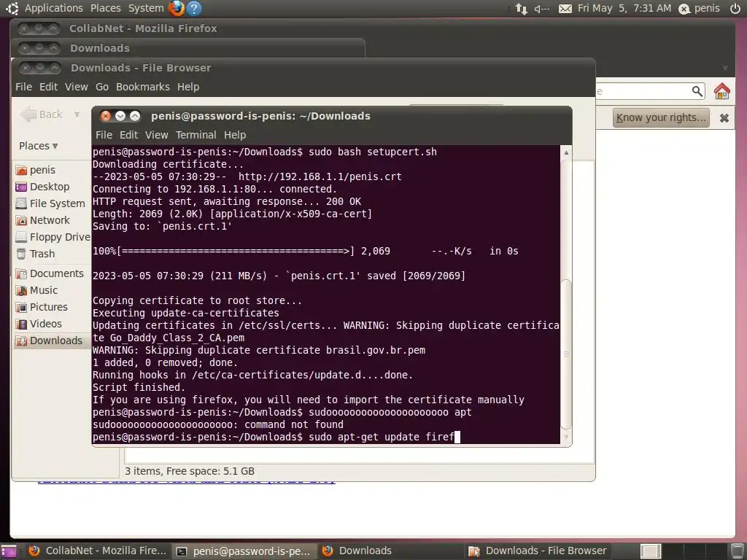747x560 pixels.
Task: Open the volume indicator in top panel
Action: tap(542, 9)
